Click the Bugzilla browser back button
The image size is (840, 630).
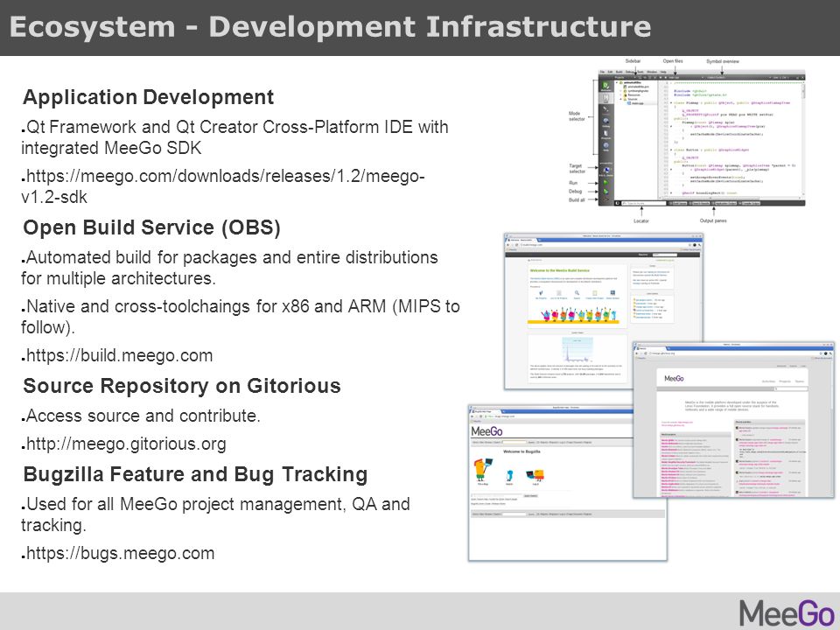472,416
